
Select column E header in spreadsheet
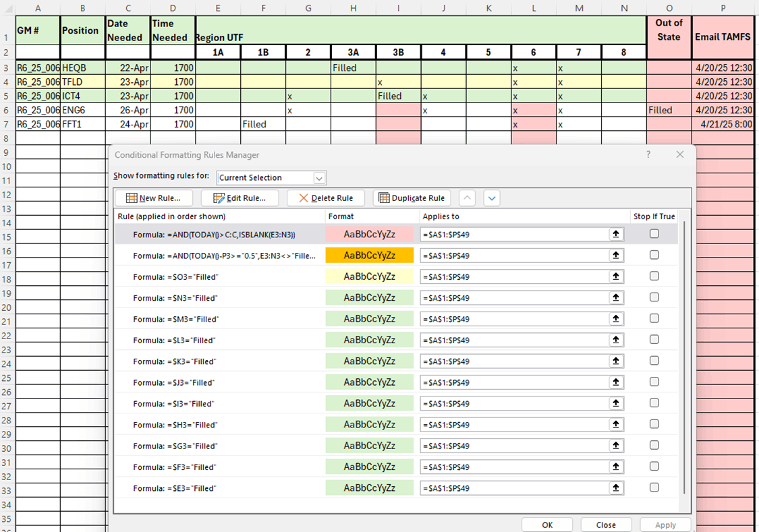(x=218, y=7)
